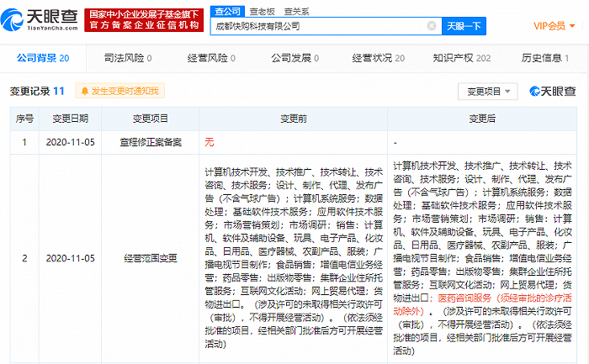Click the bell icon in change notification button
589x364 pixels.
pyautogui.click(x=85, y=91)
